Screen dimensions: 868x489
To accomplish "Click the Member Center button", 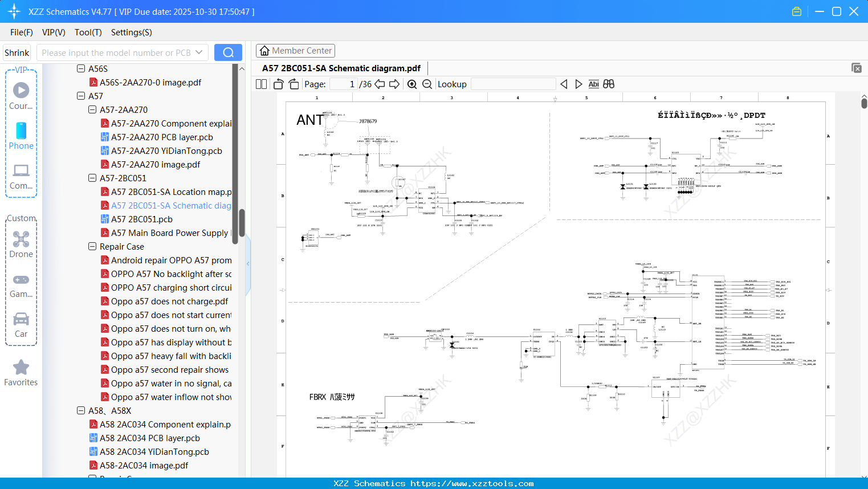I will click(295, 51).
